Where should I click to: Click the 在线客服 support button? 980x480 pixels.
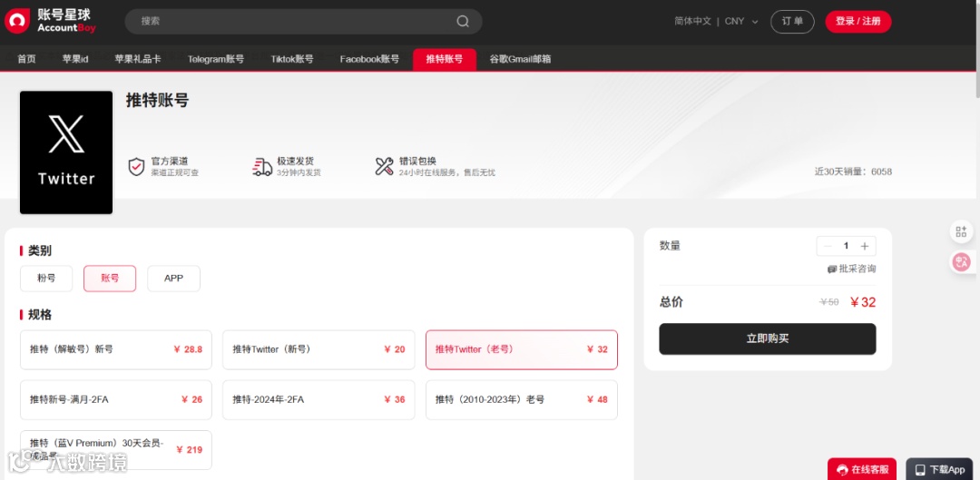click(862, 469)
